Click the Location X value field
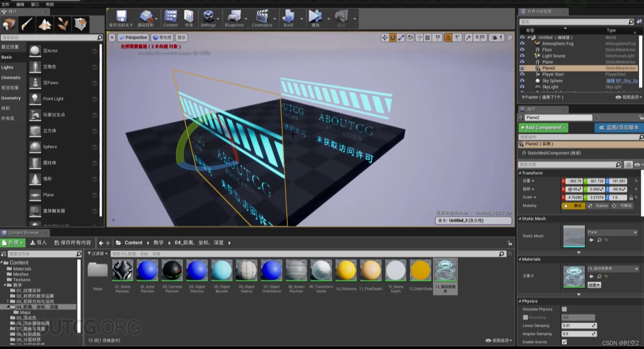Screen dimensions: 644x349 (574, 181)
